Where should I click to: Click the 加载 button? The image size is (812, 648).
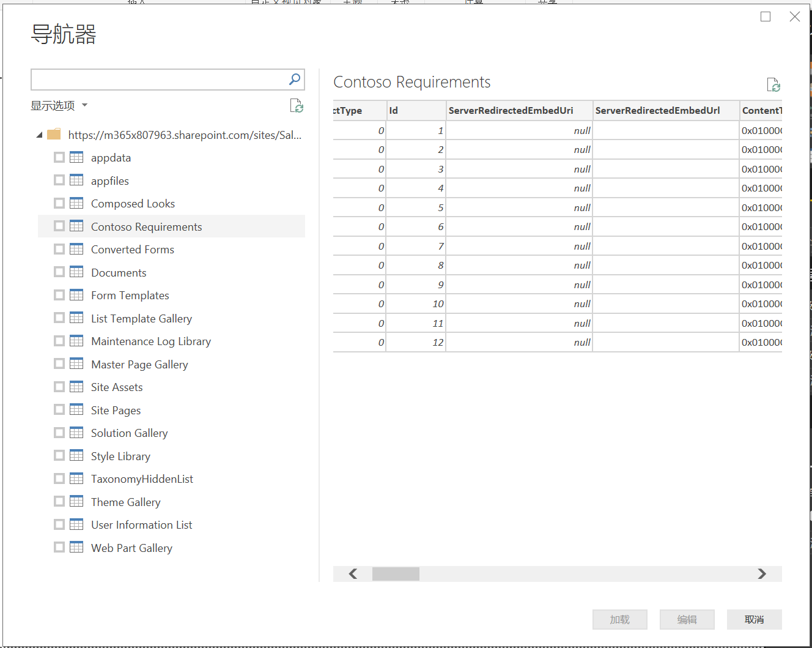coord(619,619)
